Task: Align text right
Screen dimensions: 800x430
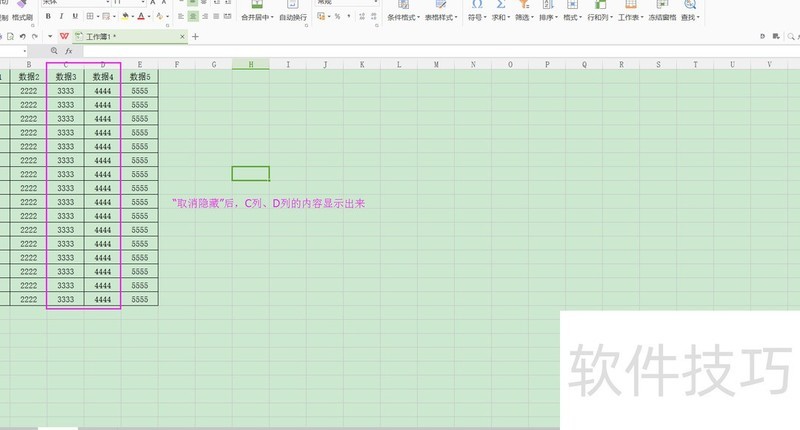Action: click(x=205, y=16)
